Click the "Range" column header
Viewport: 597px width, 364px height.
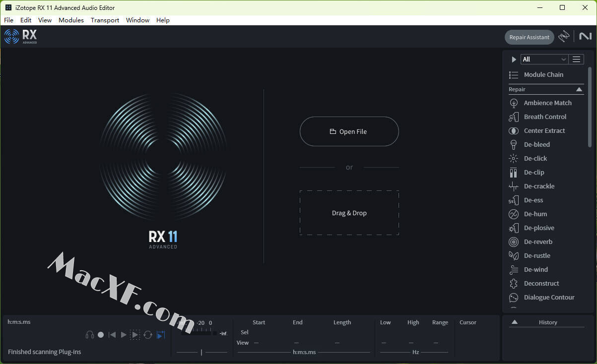[440, 322]
